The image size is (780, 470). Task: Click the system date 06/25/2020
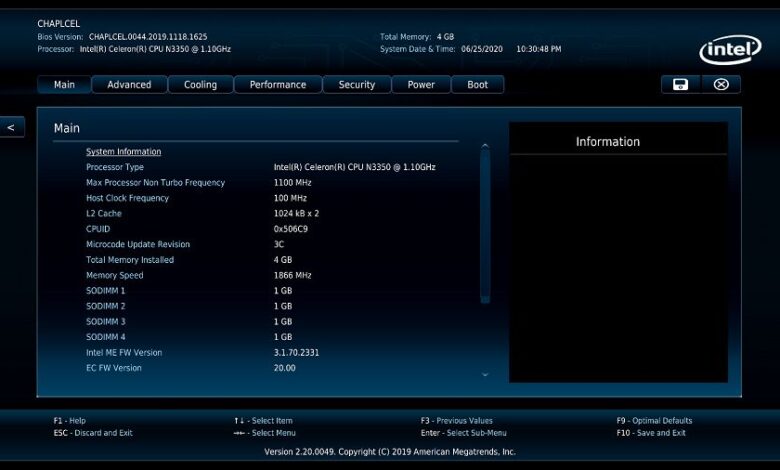[x=482, y=49]
